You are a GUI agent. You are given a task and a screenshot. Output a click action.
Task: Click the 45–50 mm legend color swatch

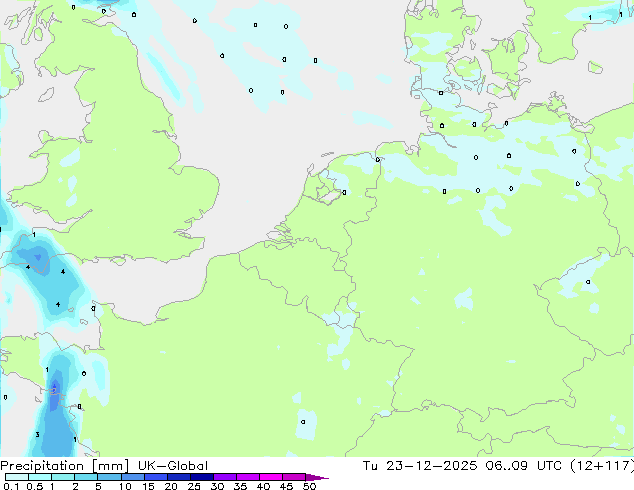[x=294, y=477]
